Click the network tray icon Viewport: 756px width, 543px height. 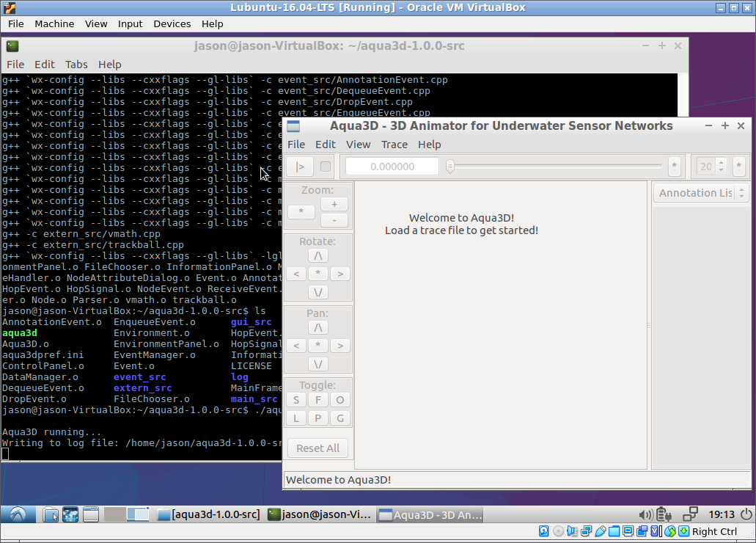(x=691, y=514)
